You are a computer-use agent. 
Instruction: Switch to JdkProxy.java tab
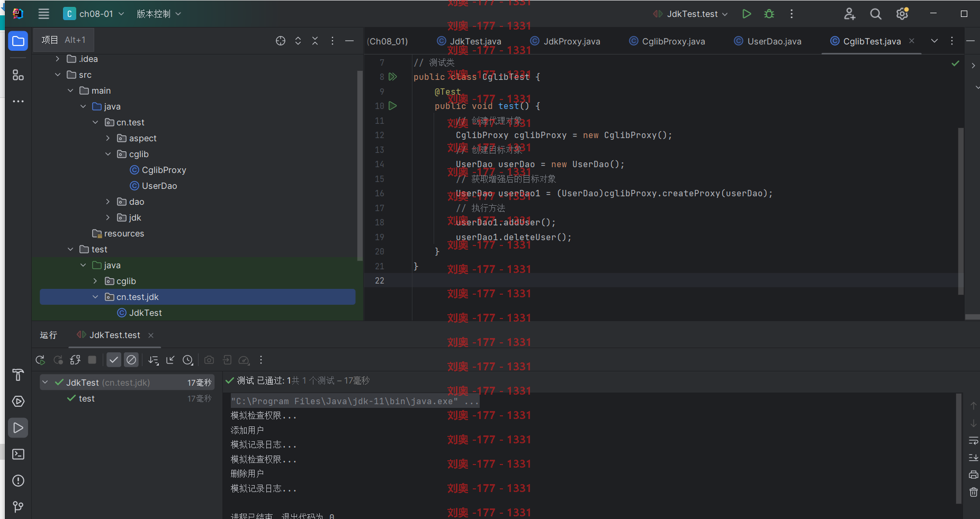[x=565, y=41]
